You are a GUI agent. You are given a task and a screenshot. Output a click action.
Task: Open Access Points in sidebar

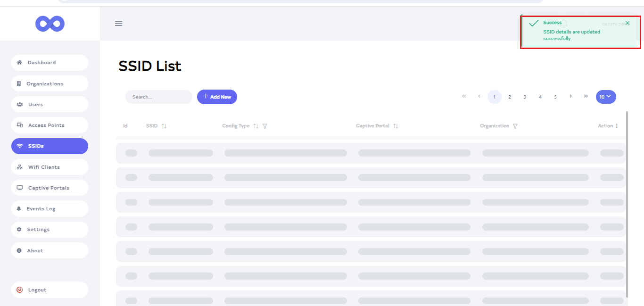click(50, 125)
